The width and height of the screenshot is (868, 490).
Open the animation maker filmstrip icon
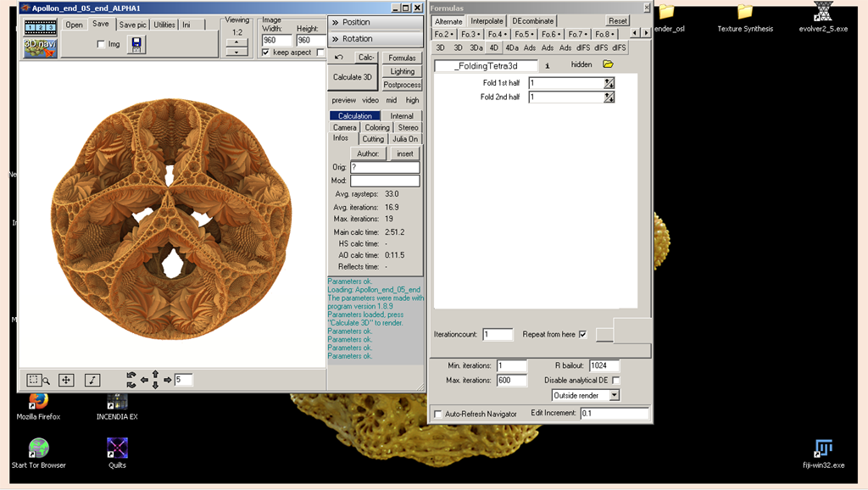coord(40,27)
